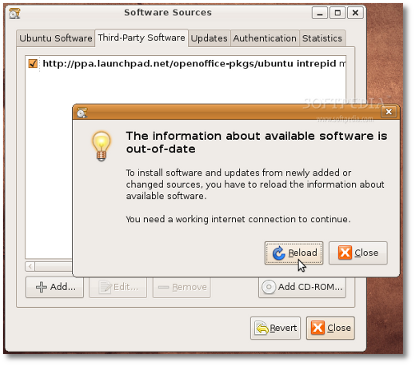Select the Third-Party Software tab

[x=142, y=38]
